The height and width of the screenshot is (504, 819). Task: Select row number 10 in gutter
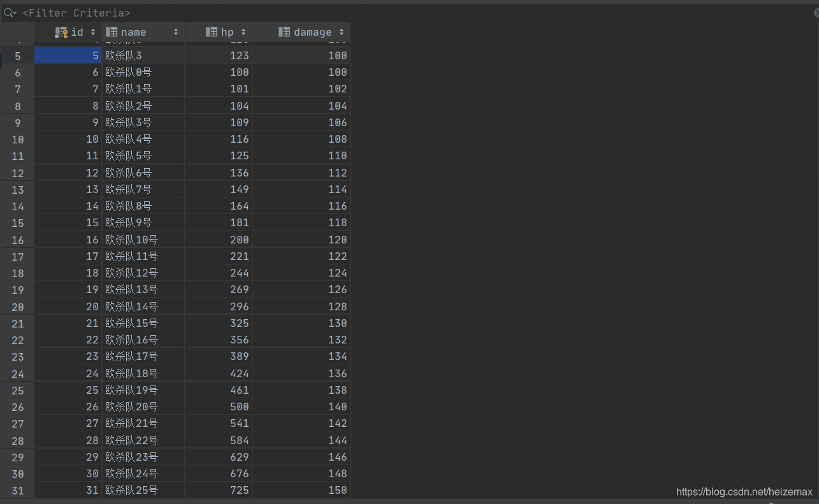point(17,139)
